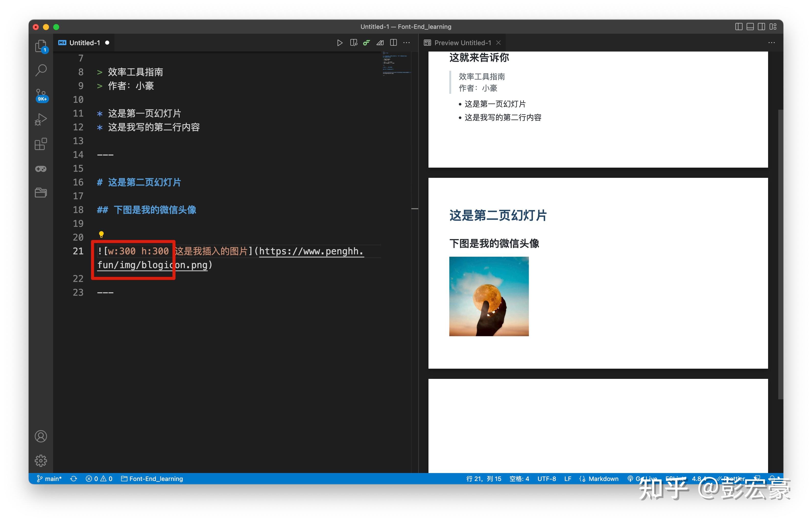Image resolution: width=812 pixels, height=522 pixels.
Task: Change the file encoding from UTF-8
Action: pyautogui.click(x=547, y=479)
